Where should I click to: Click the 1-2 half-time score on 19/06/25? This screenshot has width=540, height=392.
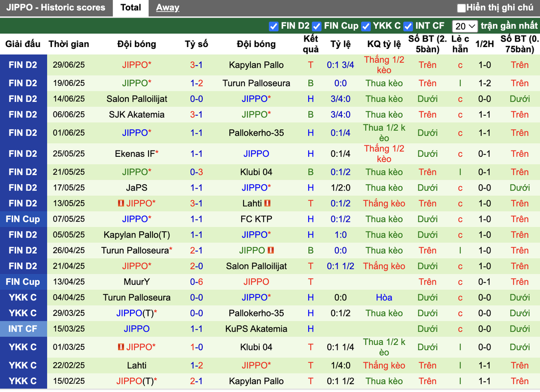pyautogui.click(x=485, y=83)
